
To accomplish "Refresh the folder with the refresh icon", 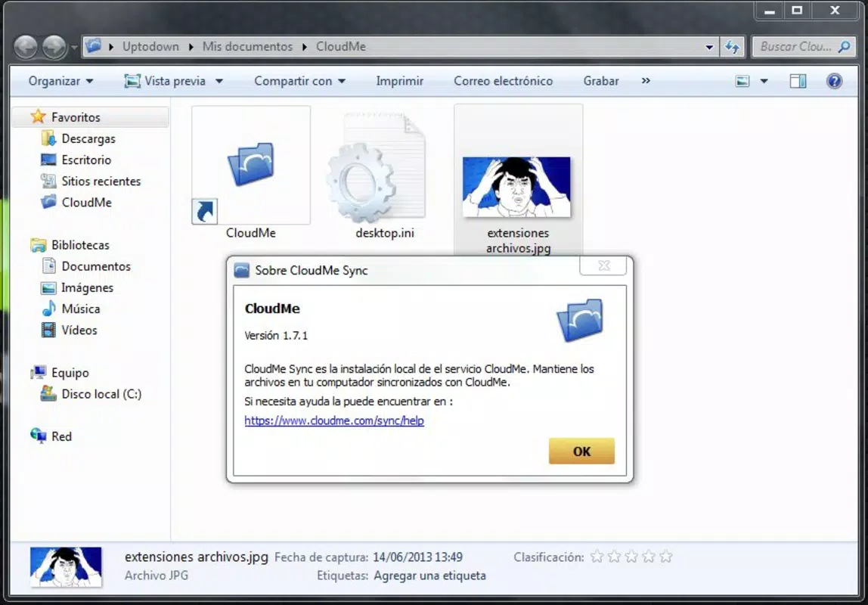I will tap(733, 47).
